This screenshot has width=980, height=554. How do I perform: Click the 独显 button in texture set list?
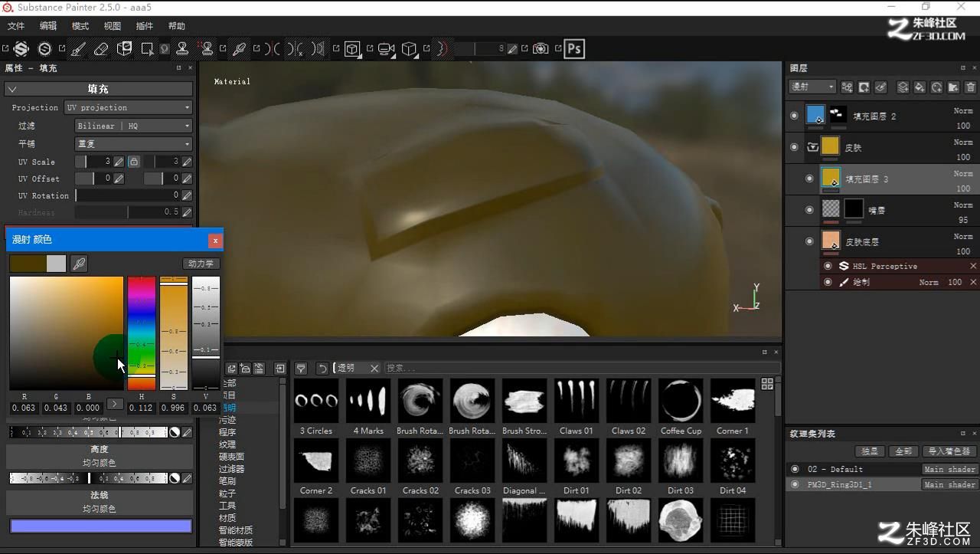[x=870, y=451]
